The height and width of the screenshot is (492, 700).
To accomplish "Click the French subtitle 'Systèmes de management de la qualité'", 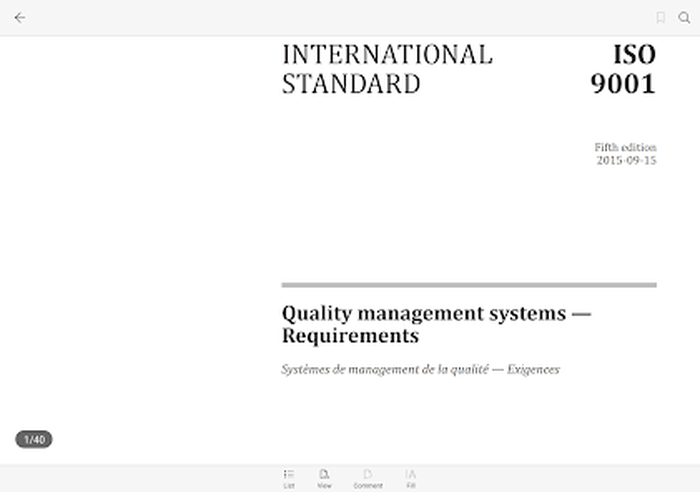I will click(385, 370).
